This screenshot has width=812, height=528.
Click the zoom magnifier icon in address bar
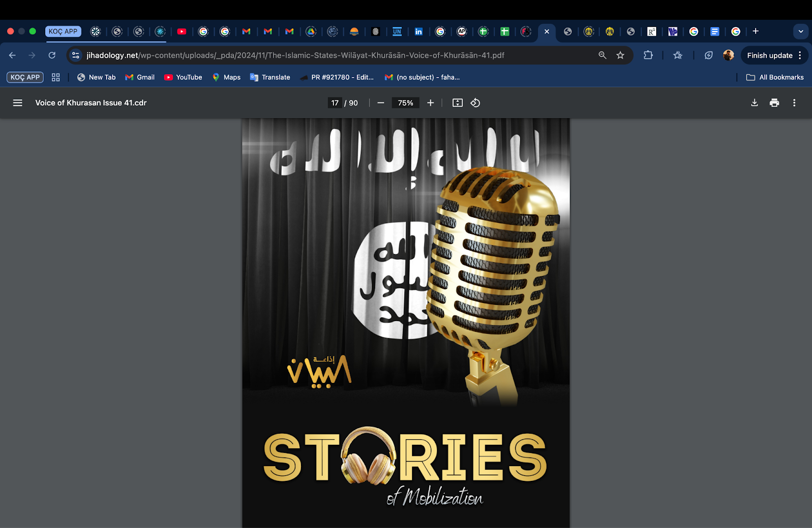(x=602, y=55)
